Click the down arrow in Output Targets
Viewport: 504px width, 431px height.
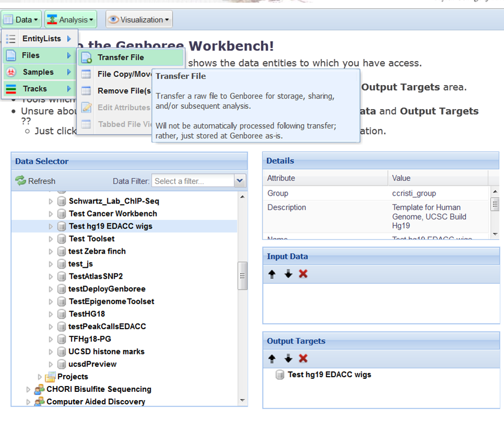coord(288,358)
